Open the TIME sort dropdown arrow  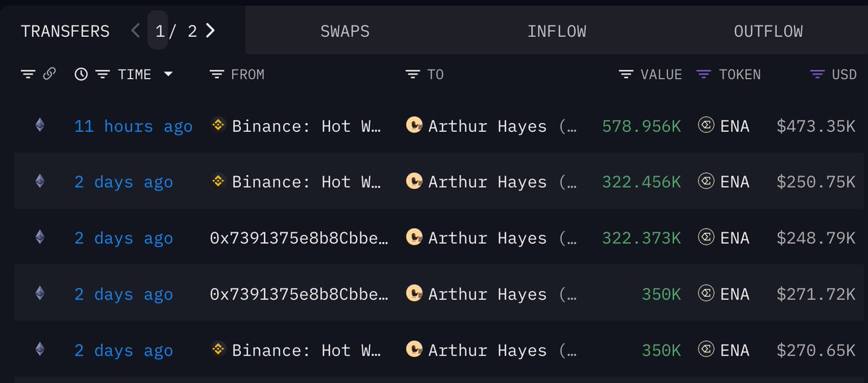tap(168, 74)
